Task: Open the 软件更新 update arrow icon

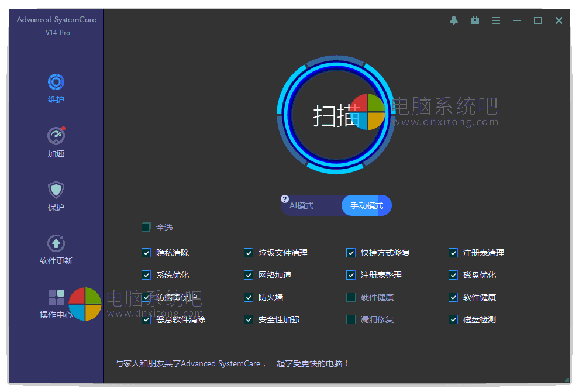Action: pyautogui.click(x=56, y=243)
